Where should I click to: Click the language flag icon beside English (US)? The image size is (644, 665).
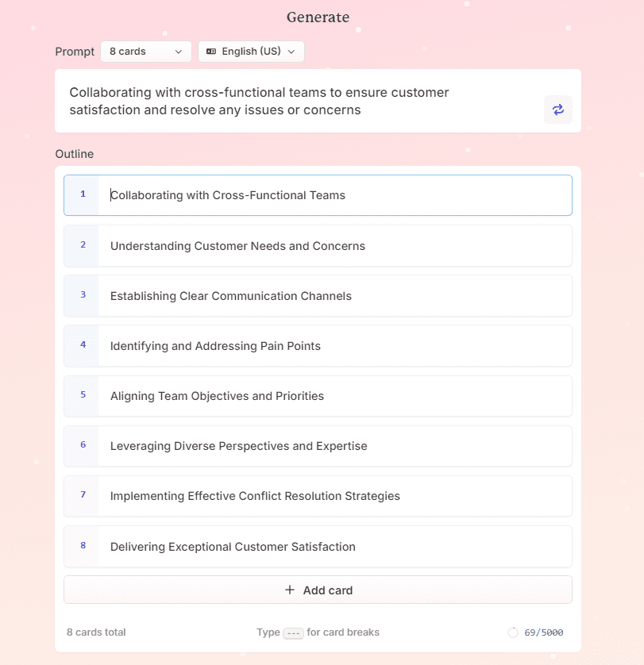[211, 52]
